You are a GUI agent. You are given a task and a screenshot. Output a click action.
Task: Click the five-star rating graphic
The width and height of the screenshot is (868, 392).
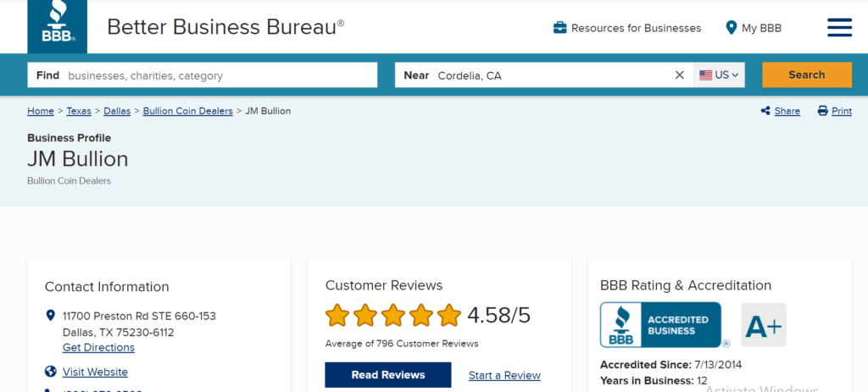393,315
